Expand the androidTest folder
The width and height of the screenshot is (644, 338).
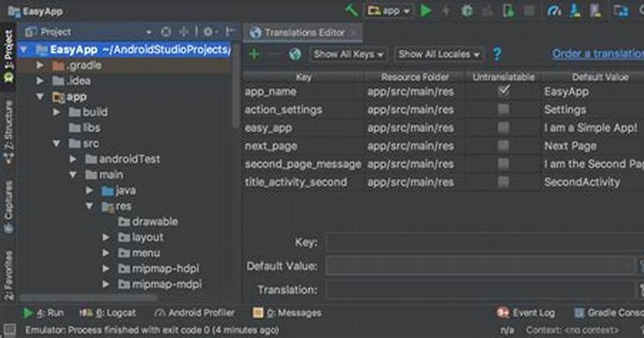(x=73, y=159)
